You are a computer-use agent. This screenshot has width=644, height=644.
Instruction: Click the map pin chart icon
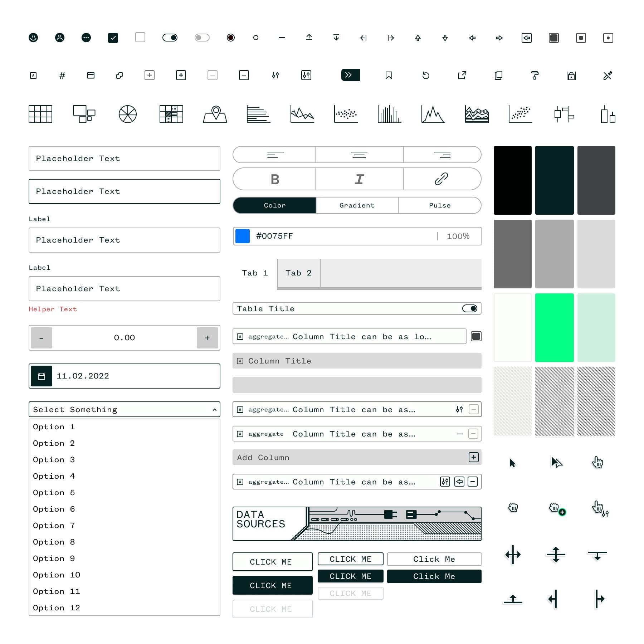[x=215, y=115]
